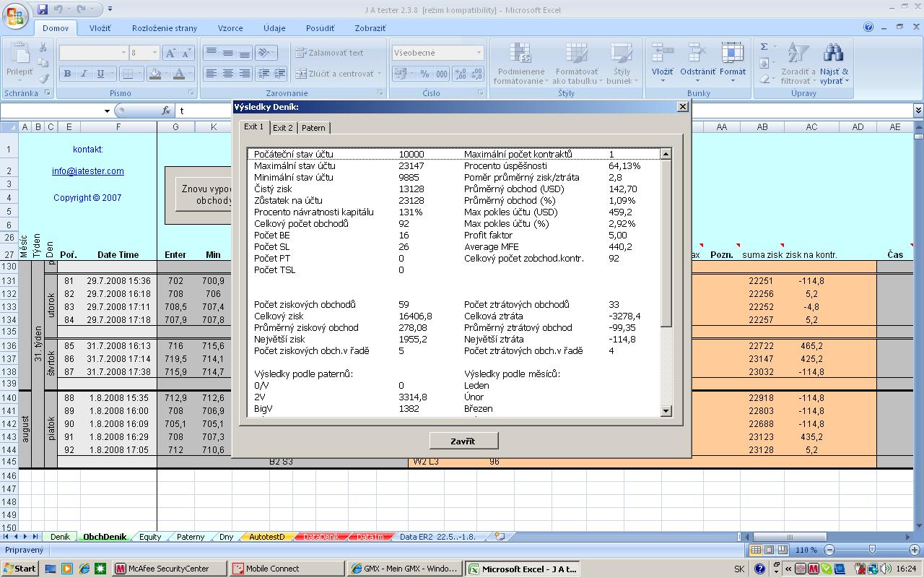Click the Zavřít button in dialog
The height and width of the screenshot is (578, 924).
pos(463,441)
